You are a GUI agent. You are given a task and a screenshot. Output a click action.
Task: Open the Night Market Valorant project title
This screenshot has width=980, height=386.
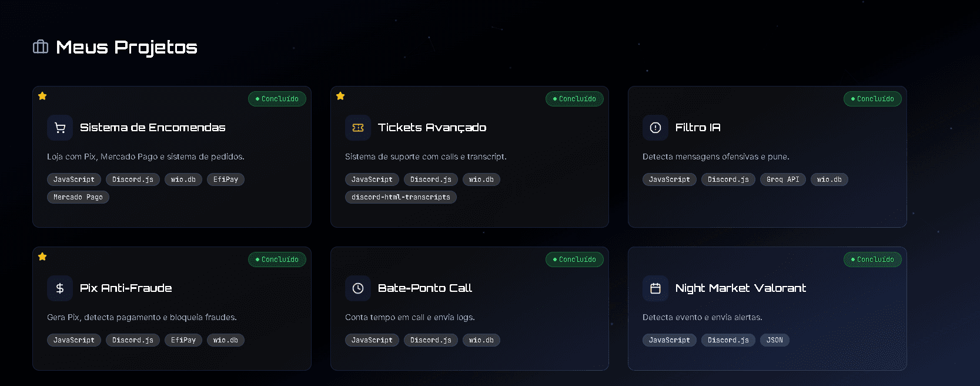(x=740, y=288)
